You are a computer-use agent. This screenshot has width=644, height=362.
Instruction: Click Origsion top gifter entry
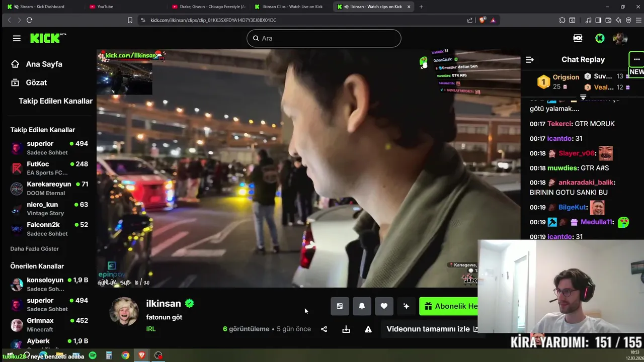pos(558,81)
